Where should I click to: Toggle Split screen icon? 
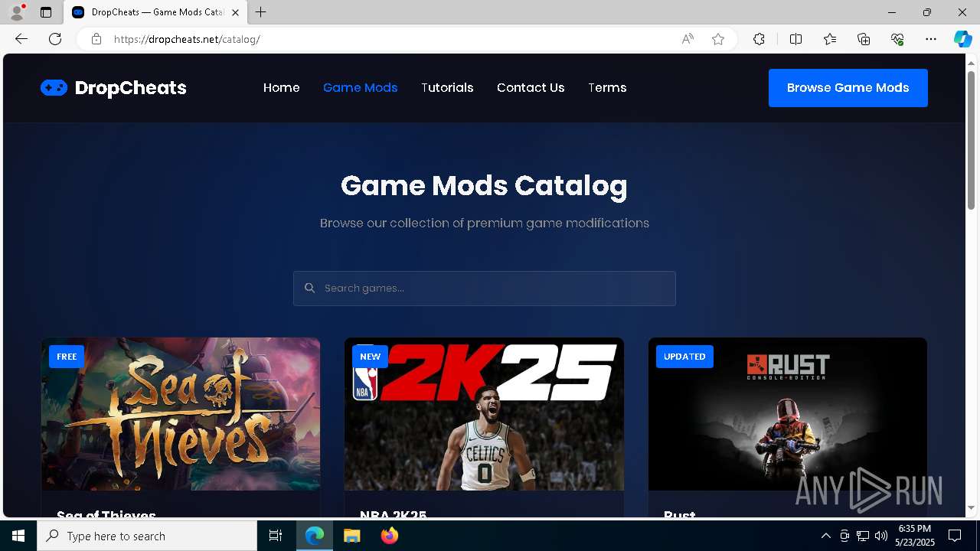click(795, 39)
